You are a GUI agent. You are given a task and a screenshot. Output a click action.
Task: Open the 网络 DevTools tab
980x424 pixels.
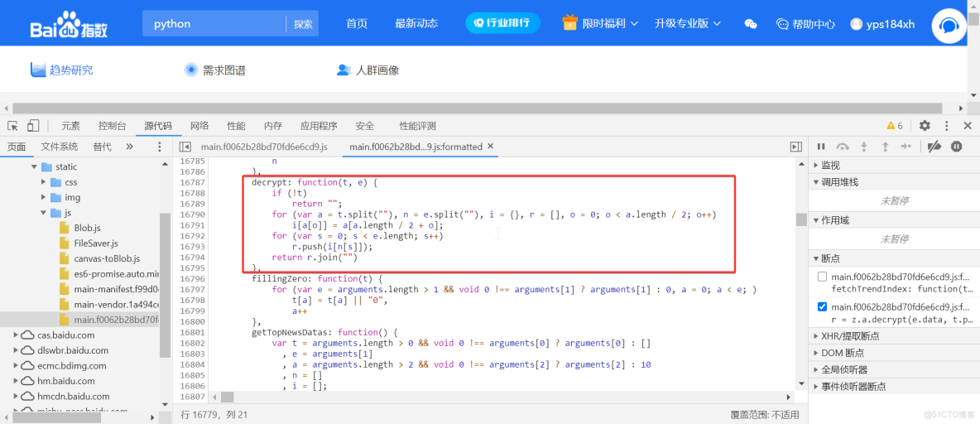coord(199,126)
